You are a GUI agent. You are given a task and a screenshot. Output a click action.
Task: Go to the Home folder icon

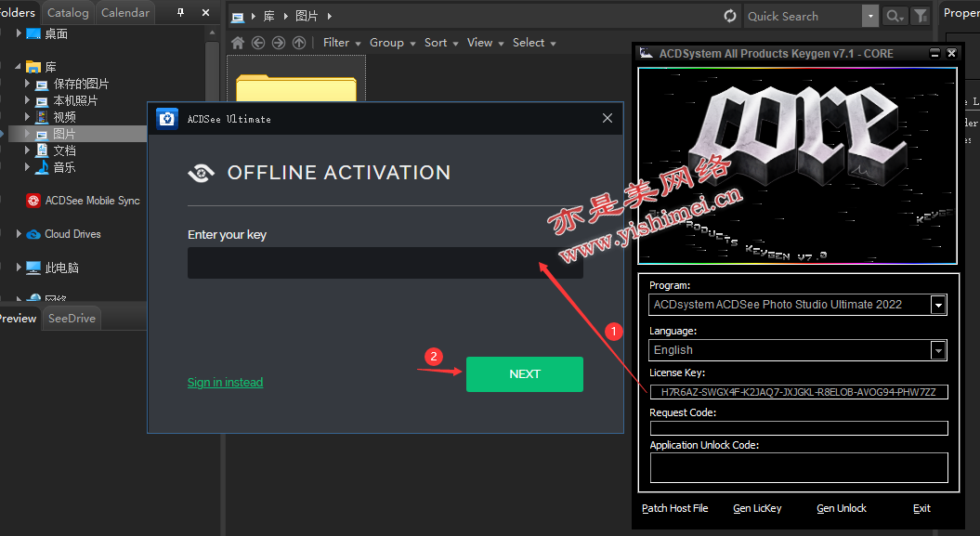coord(238,43)
